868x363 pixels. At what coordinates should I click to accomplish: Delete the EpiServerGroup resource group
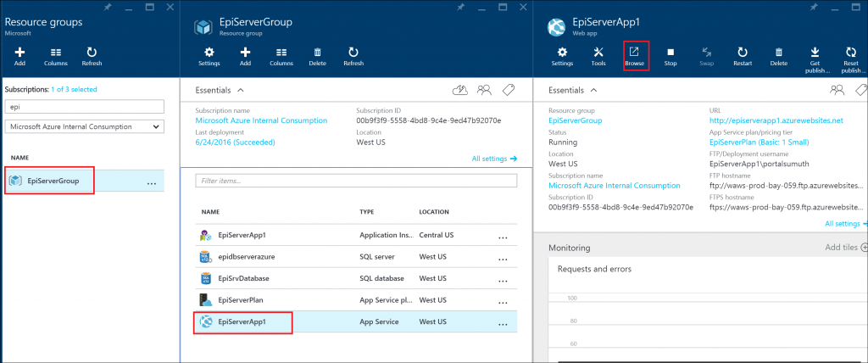(317, 53)
